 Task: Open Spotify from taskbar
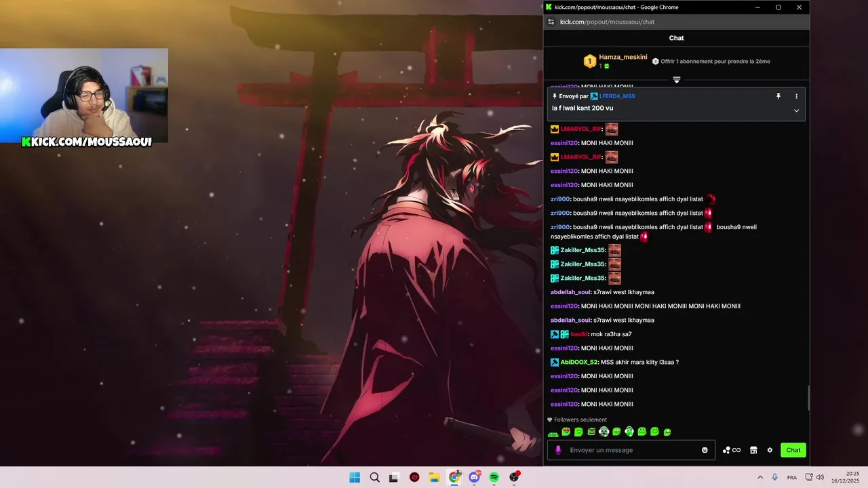click(494, 477)
